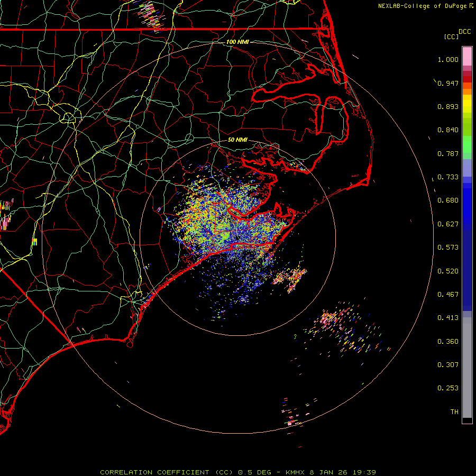Click the Correlation Coefficient caption at bottom
This screenshot has width=476, height=476.
[x=238, y=472]
